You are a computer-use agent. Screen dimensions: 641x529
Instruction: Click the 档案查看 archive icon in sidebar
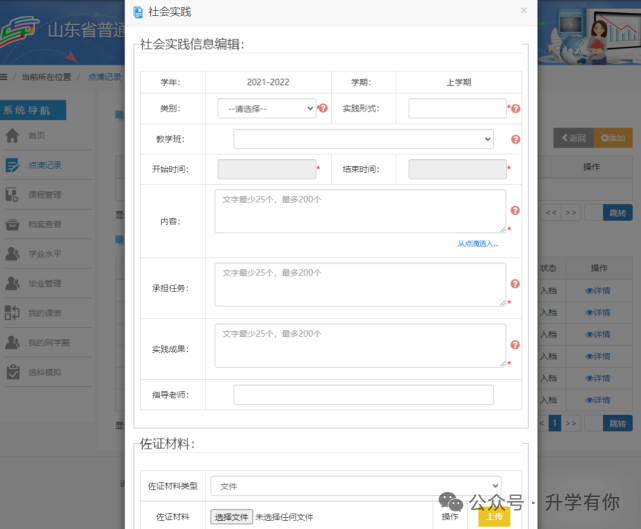12,224
